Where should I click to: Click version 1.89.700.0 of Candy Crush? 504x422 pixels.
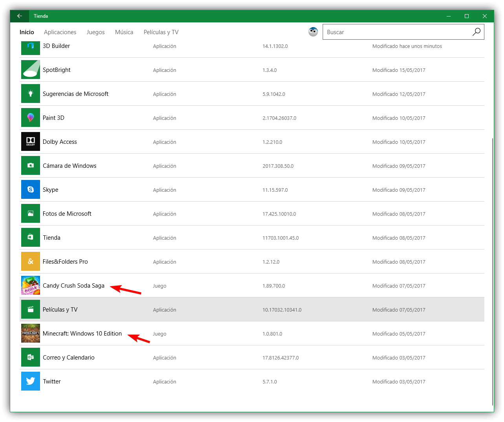pyautogui.click(x=274, y=286)
